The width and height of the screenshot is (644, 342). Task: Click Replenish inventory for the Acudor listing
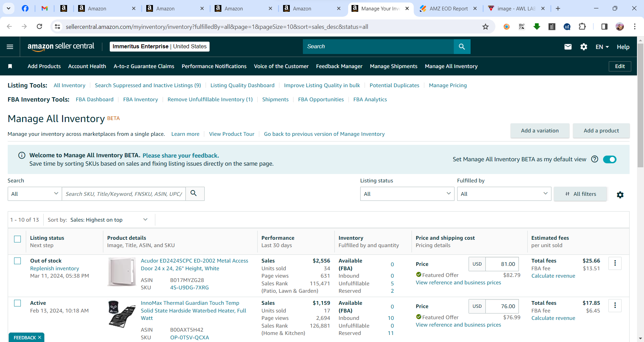tap(55, 269)
